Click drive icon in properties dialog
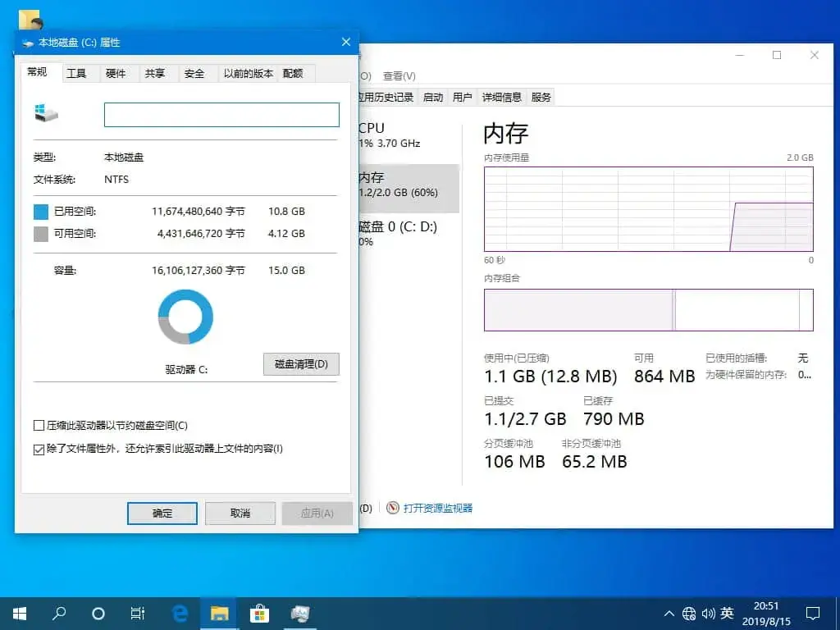840x630 pixels. 46,113
